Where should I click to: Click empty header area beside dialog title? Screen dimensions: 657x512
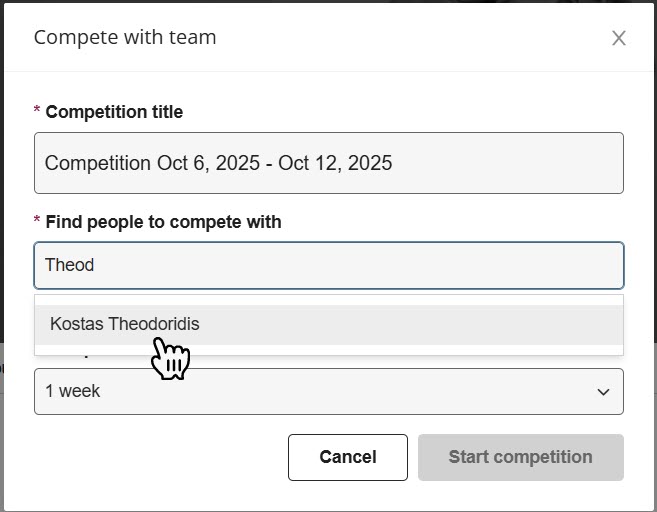pyautogui.click(x=400, y=38)
